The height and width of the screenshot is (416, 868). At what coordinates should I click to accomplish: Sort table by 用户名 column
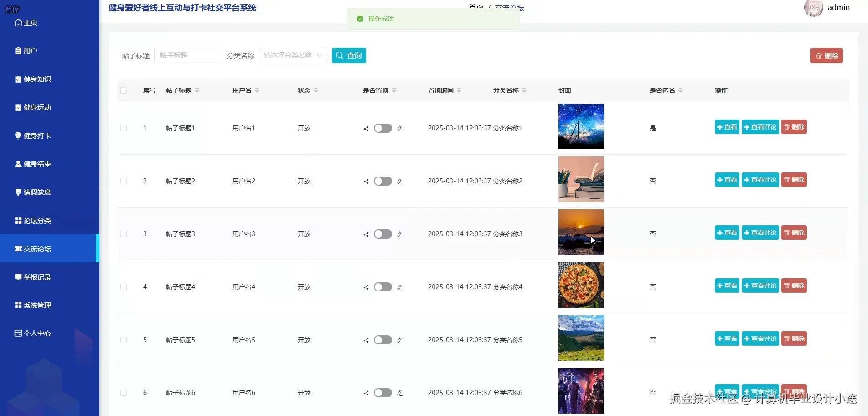pos(257,90)
